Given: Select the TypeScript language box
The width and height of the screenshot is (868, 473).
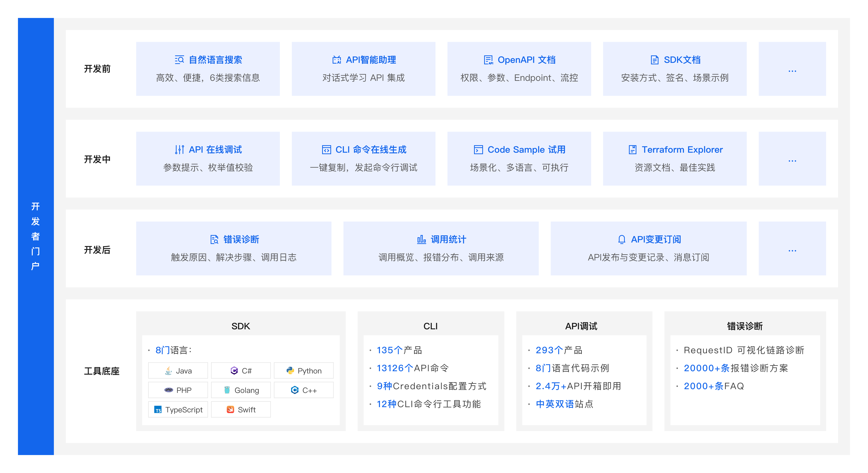Looking at the screenshot, I should click(x=178, y=409).
